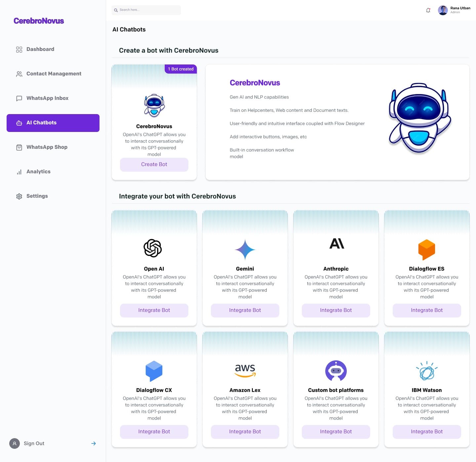Click the sign out arrow icon

click(x=93, y=443)
